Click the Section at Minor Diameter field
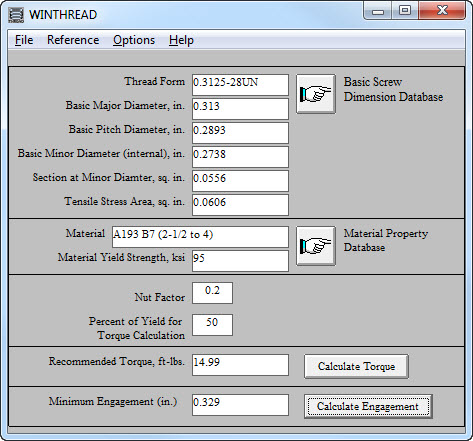The height and width of the screenshot is (441, 473). point(240,181)
